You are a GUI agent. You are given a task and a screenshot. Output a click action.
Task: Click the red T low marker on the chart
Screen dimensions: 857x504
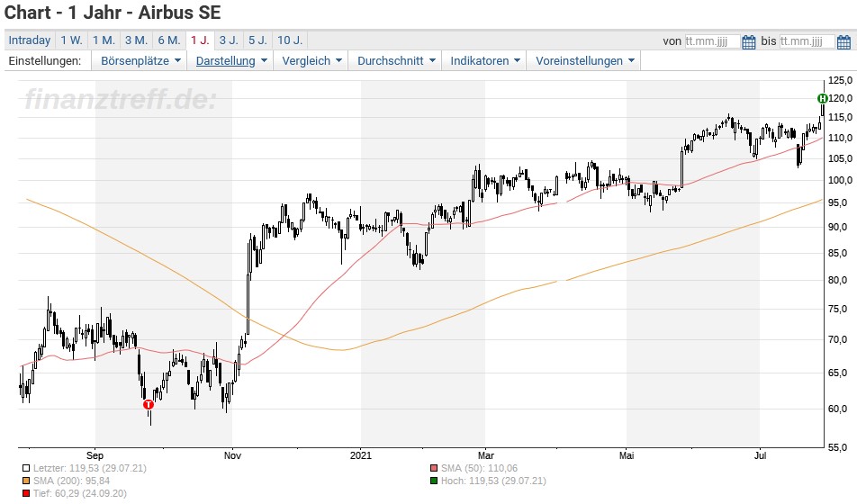click(149, 404)
